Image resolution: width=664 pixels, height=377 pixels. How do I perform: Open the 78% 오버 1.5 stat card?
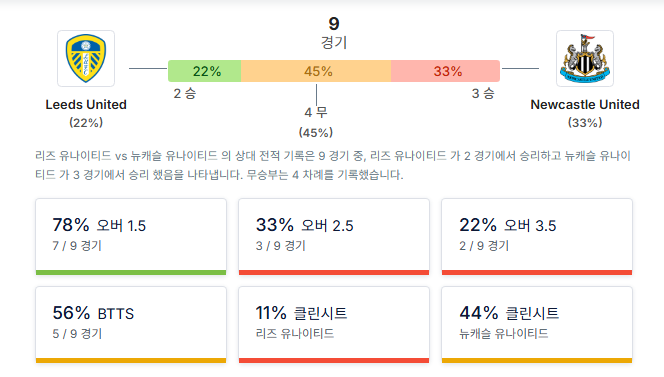click(x=131, y=237)
